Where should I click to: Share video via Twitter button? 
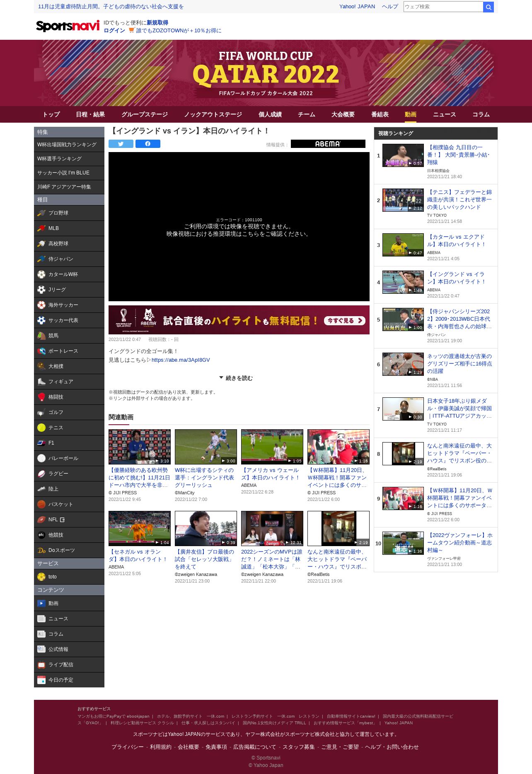(121, 144)
